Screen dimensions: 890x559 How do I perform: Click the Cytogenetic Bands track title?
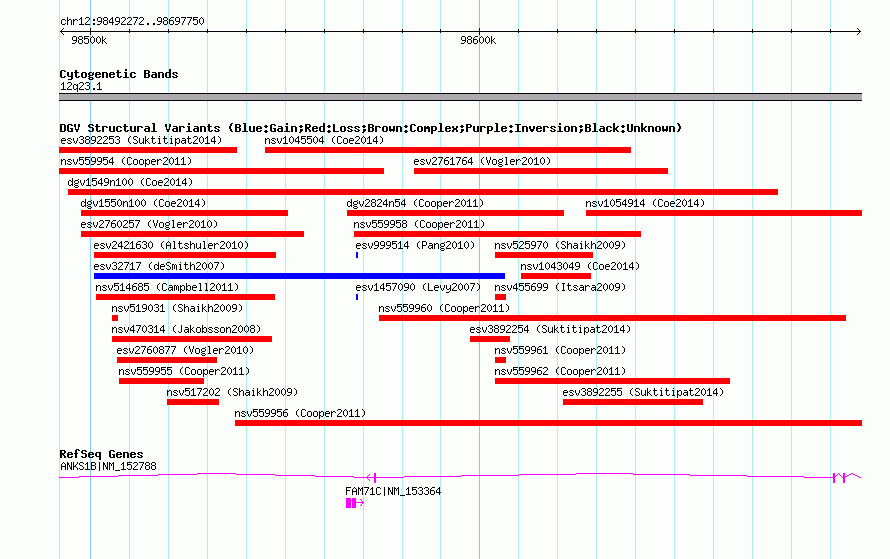(x=119, y=74)
